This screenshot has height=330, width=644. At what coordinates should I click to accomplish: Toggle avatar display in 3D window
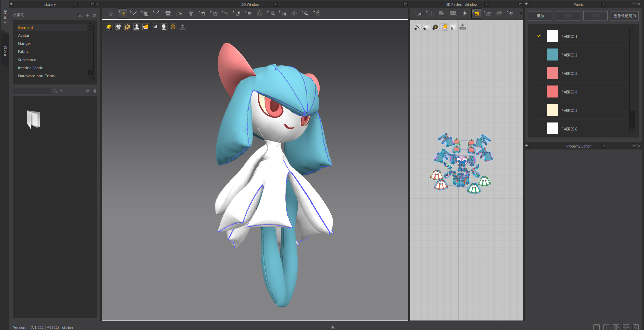[x=136, y=27]
